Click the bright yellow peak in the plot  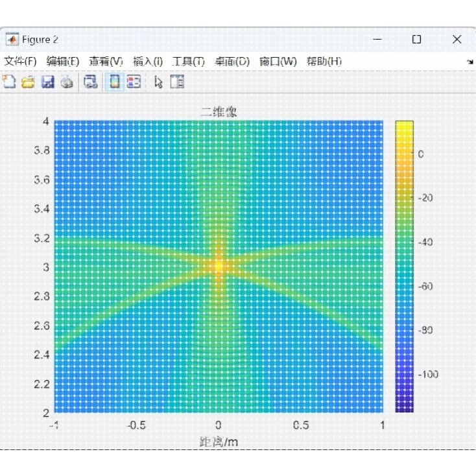point(219,266)
